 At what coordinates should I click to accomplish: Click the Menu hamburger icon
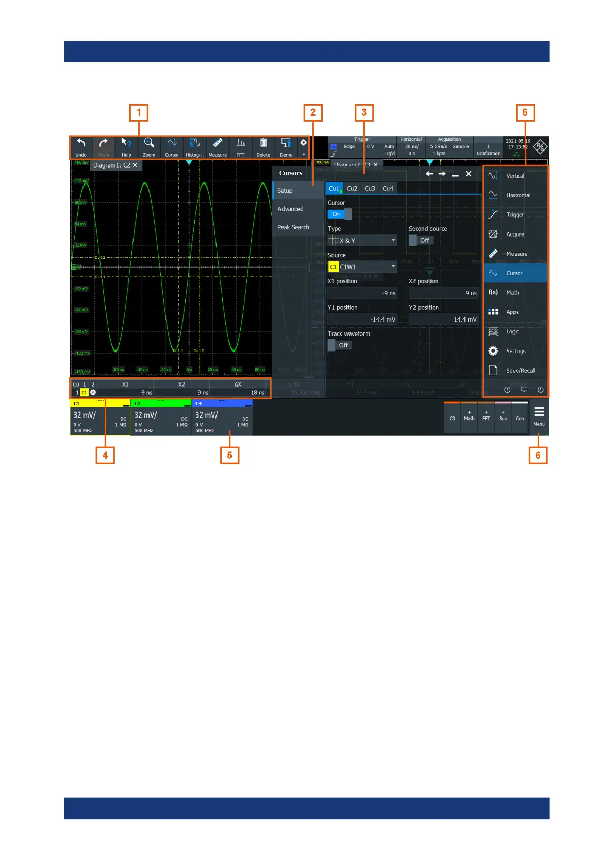point(539,416)
